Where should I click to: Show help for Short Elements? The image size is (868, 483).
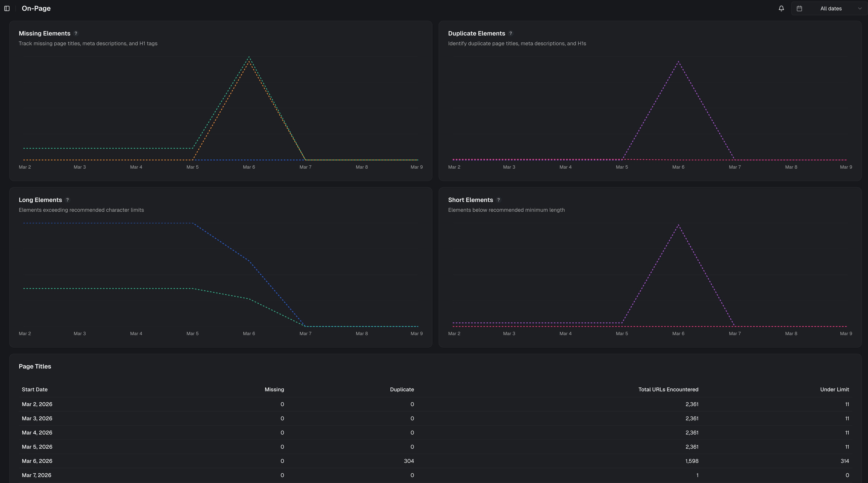click(x=498, y=200)
